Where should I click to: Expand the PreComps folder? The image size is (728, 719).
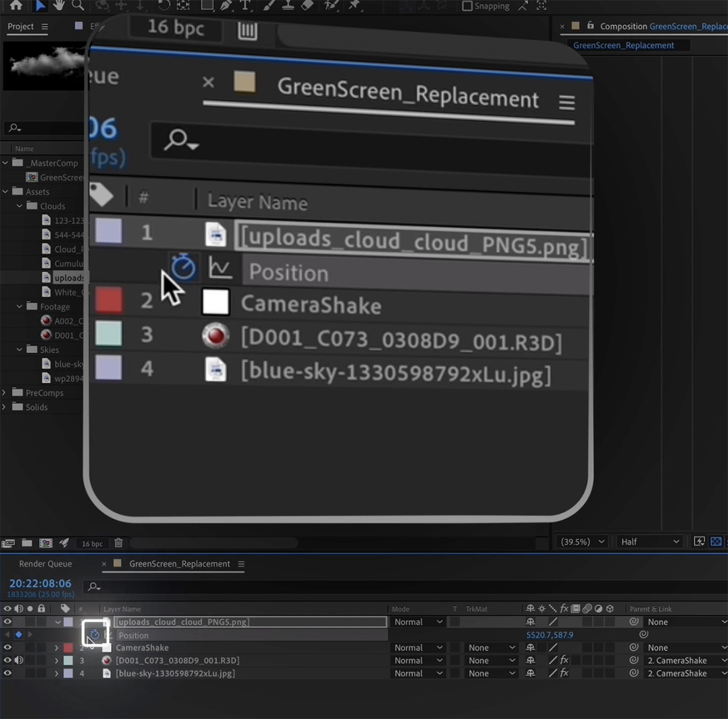click(x=4, y=393)
